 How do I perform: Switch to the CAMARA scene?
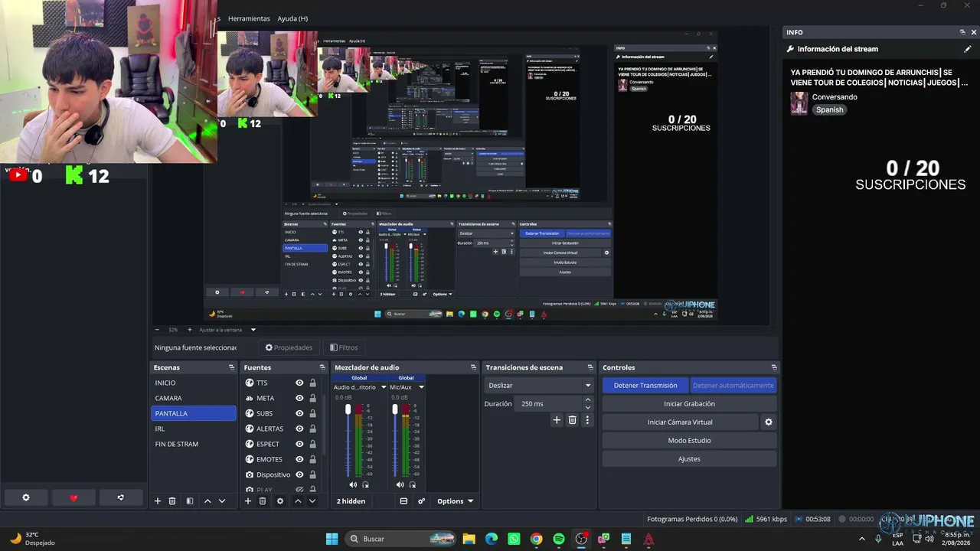click(194, 398)
